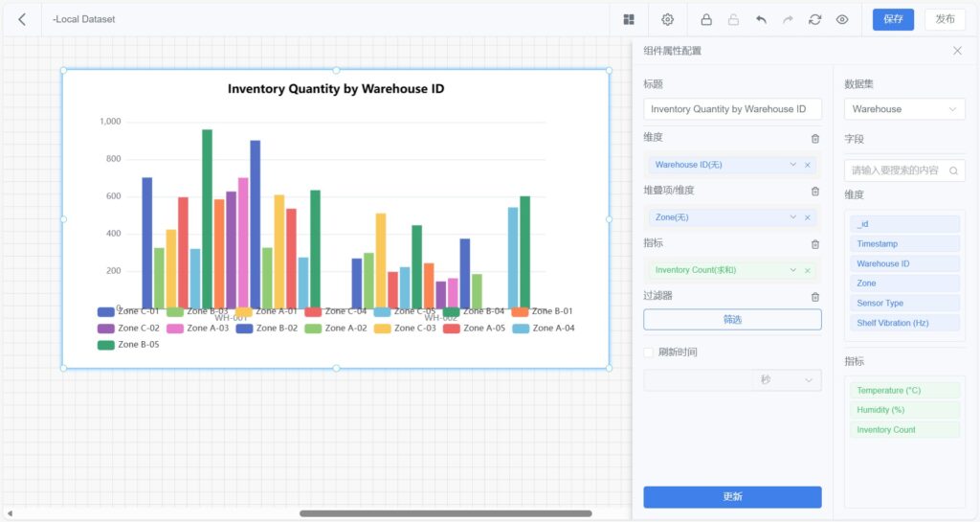Viewport: 980px width, 522px height.
Task: Click the refresh icon in toolbar
Action: click(x=814, y=19)
